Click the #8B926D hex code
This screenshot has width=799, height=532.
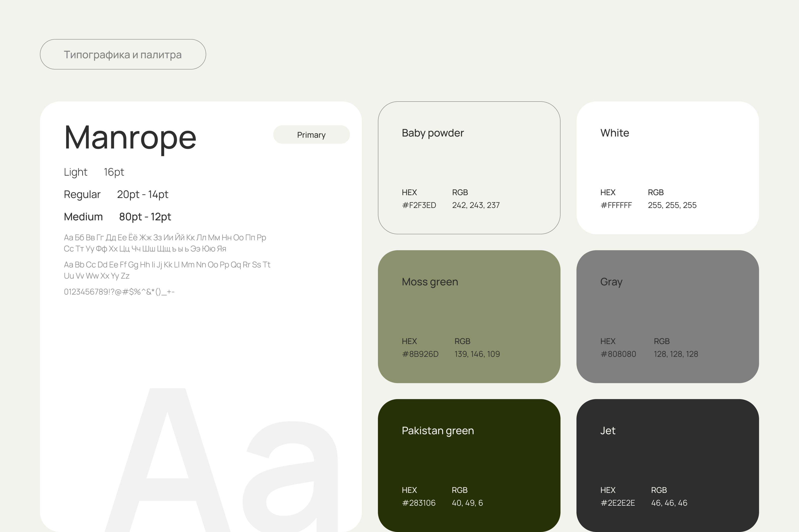tap(420, 354)
